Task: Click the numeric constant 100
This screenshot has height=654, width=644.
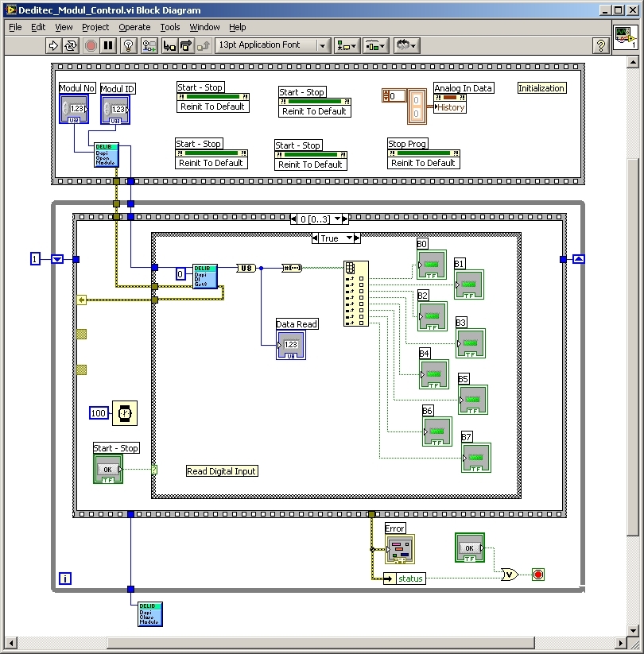Action: tap(99, 413)
